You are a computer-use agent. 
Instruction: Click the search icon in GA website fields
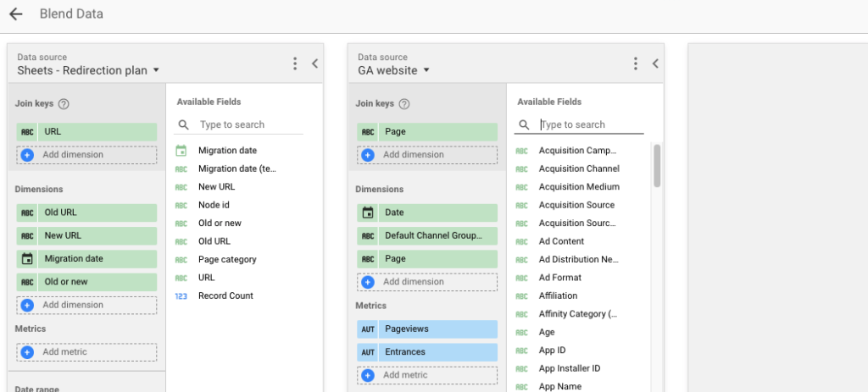(x=524, y=125)
